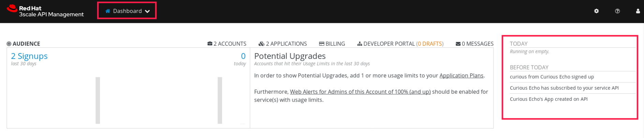Viewport: 644px width, 138px height.
Task: Expand the Dashboard dropdown chevron
Action: coord(147,11)
